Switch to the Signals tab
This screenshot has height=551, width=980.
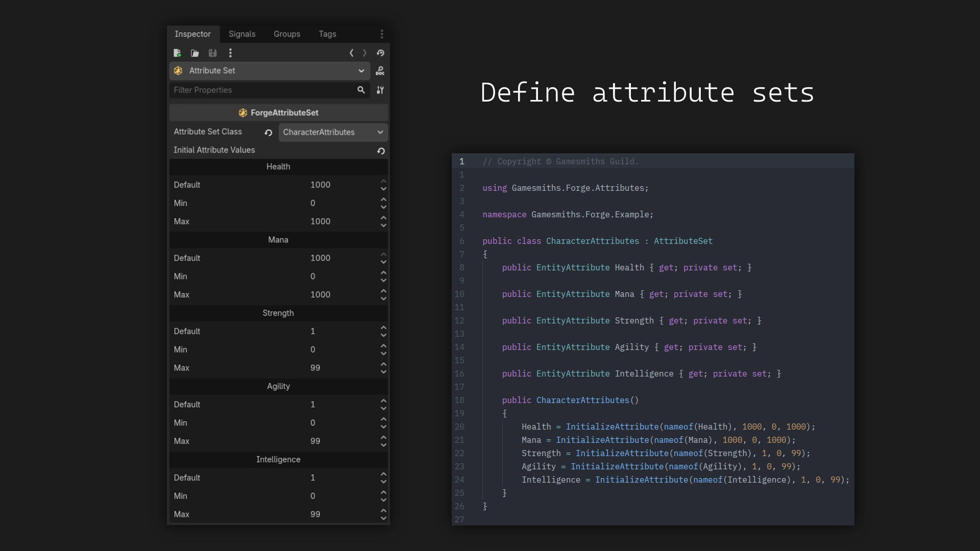pyautogui.click(x=242, y=34)
